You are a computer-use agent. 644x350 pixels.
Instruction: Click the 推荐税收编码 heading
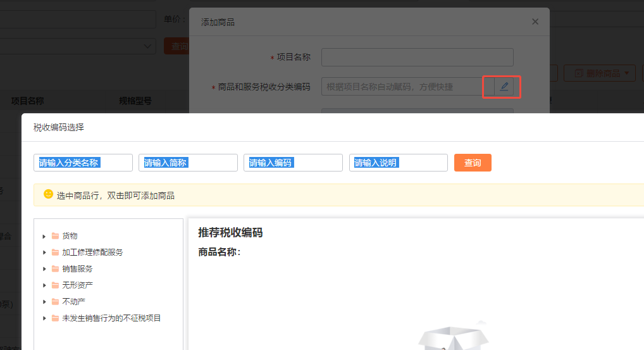coord(230,232)
